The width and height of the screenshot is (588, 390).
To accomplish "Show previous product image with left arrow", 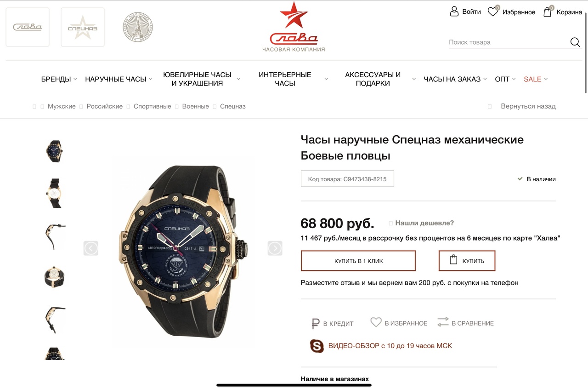I will click(91, 248).
